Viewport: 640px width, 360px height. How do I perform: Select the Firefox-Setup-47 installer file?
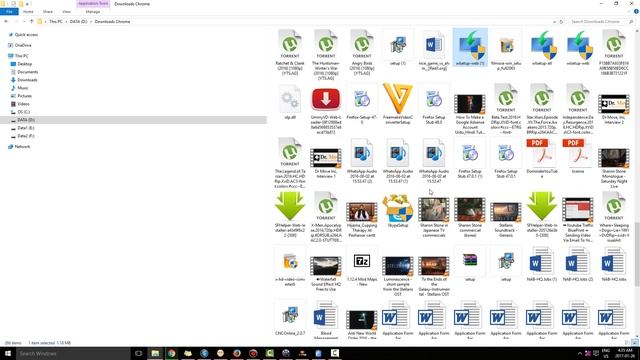362,104
